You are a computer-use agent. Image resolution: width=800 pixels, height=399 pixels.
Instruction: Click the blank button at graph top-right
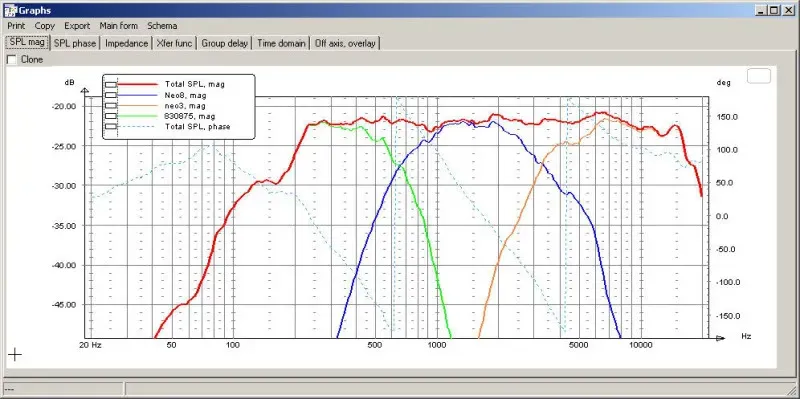[759, 76]
